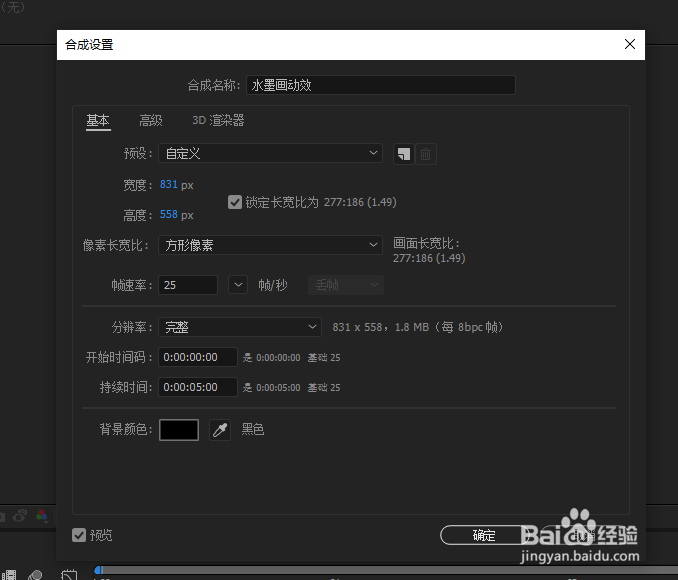The image size is (678, 580).
Task: Open the 预设 dropdown
Action: tap(270, 153)
